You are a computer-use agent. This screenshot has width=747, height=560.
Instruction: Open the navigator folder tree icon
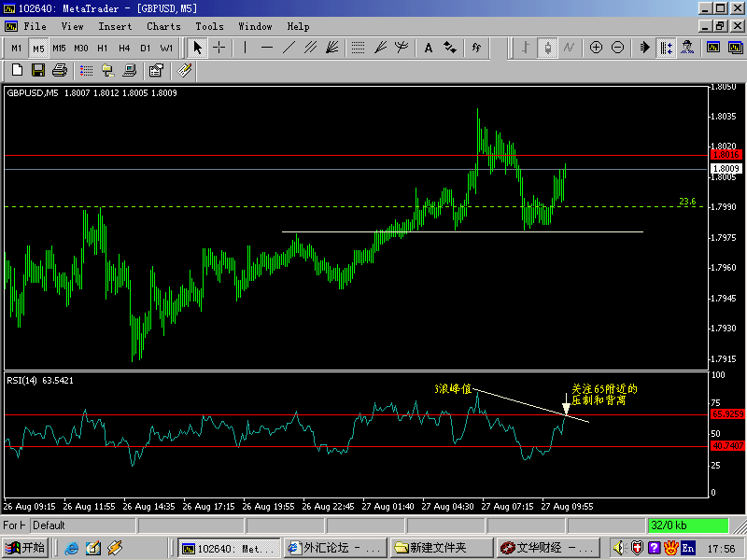(107, 71)
